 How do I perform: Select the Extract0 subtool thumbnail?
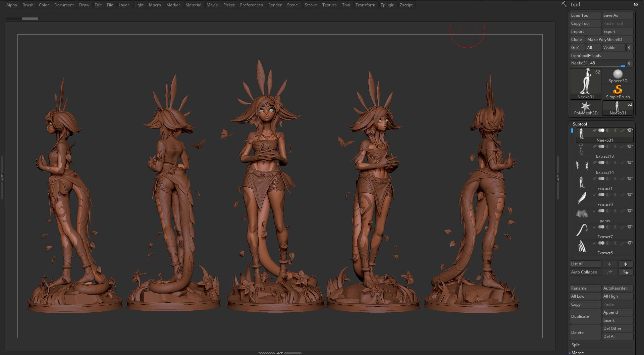tap(582, 198)
